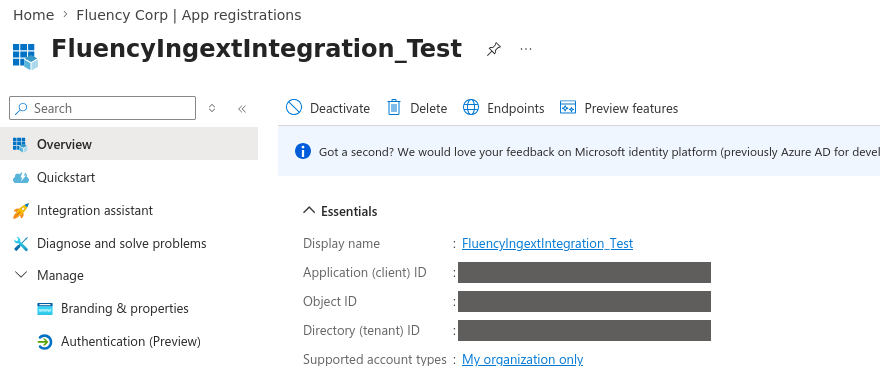Open the more options ellipsis beside title
The image size is (880, 366).
click(526, 49)
